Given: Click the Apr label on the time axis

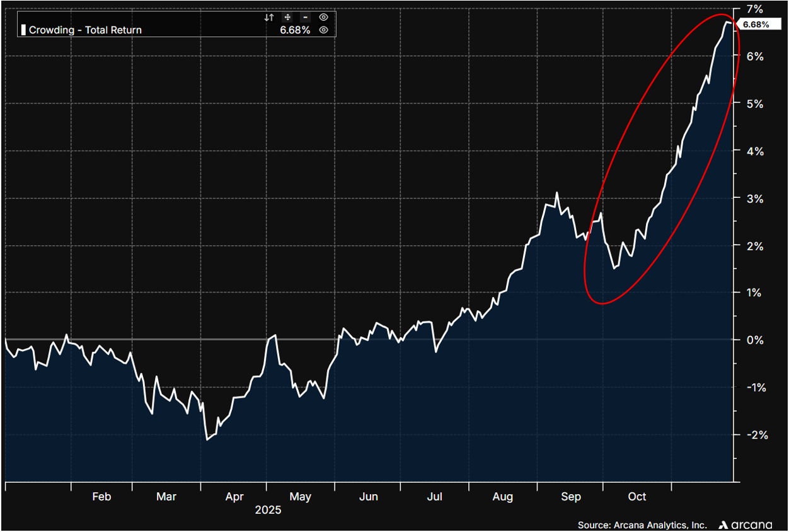Looking at the screenshot, I should (234, 497).
